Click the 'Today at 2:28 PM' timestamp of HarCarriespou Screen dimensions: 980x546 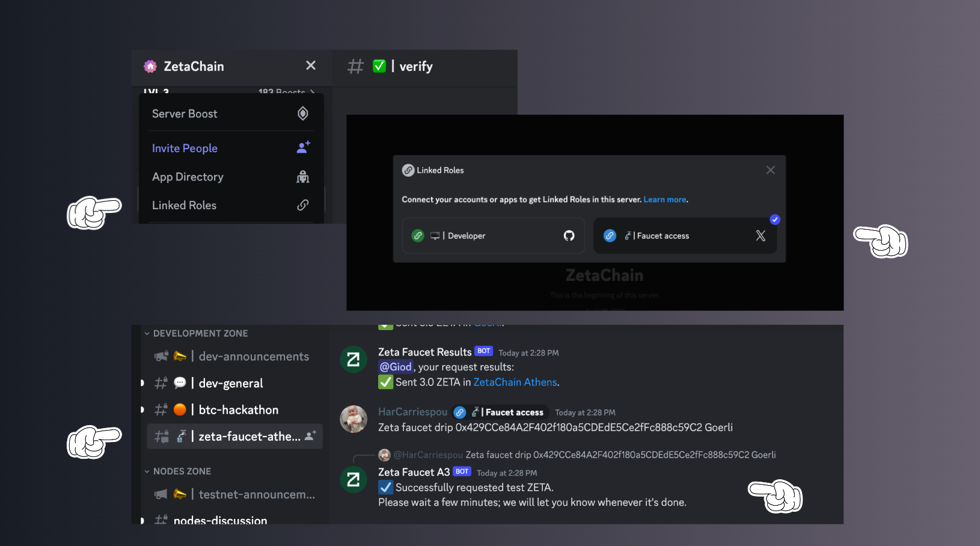585,413
